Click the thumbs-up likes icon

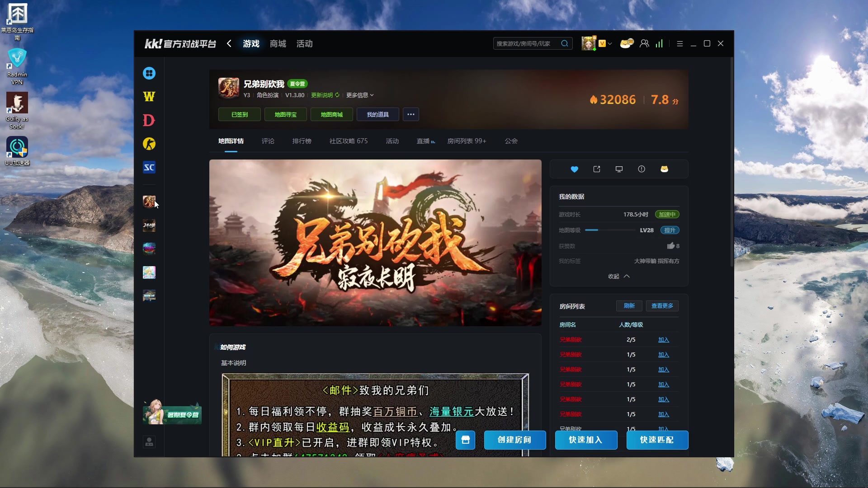(671, 246)
